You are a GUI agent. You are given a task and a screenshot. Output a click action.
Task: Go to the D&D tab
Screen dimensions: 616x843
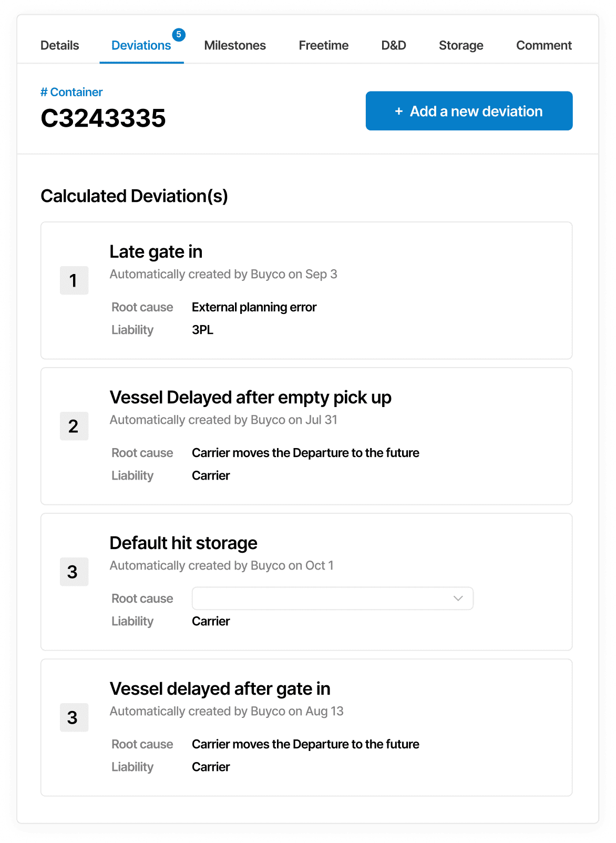394,45
